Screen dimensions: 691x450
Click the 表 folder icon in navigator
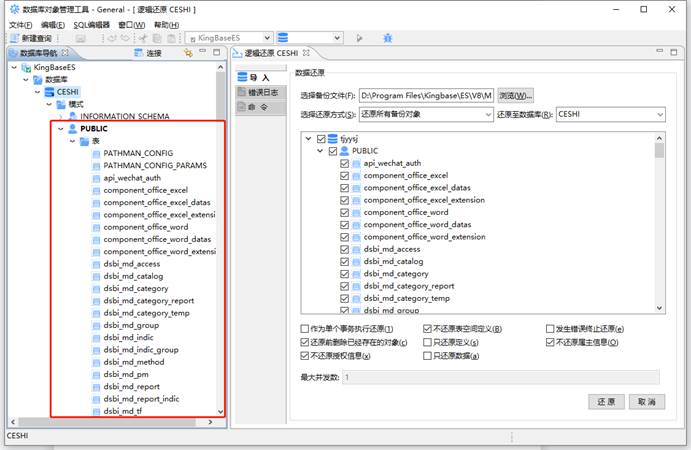click(x=84, y=141)
